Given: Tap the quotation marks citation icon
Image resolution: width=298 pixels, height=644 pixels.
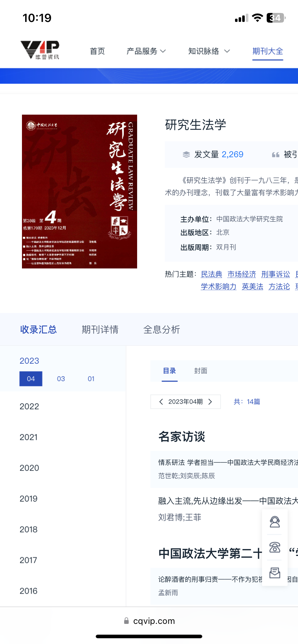Looking at the screenshot, I should [276, 155].
